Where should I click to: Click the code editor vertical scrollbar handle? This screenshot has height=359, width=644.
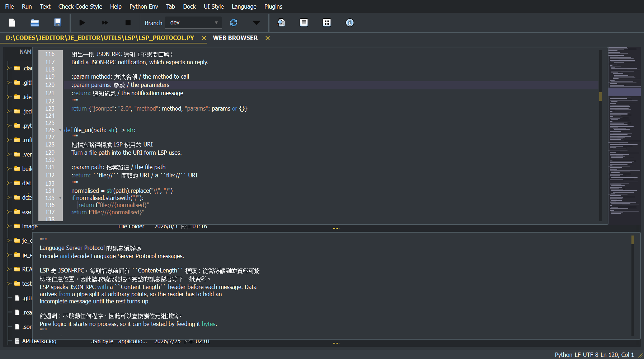[601, 97]
